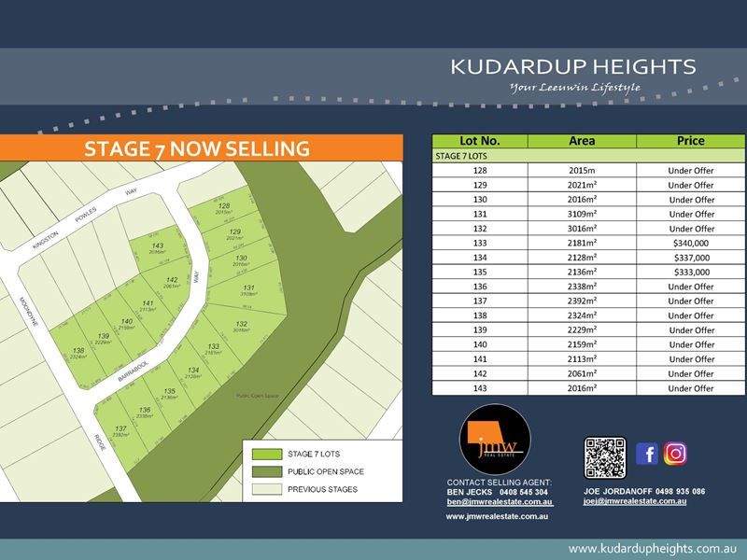747x560 pixels.
Task: Click lot 134 on the map
Action: coord(193,372)
